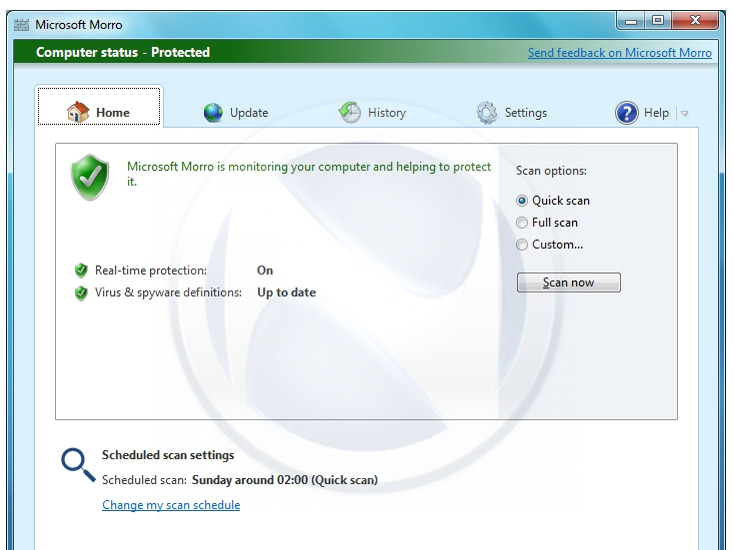Click the Morro monitoring status message
The image size is (734, 550).
click(x=309, y=174)
